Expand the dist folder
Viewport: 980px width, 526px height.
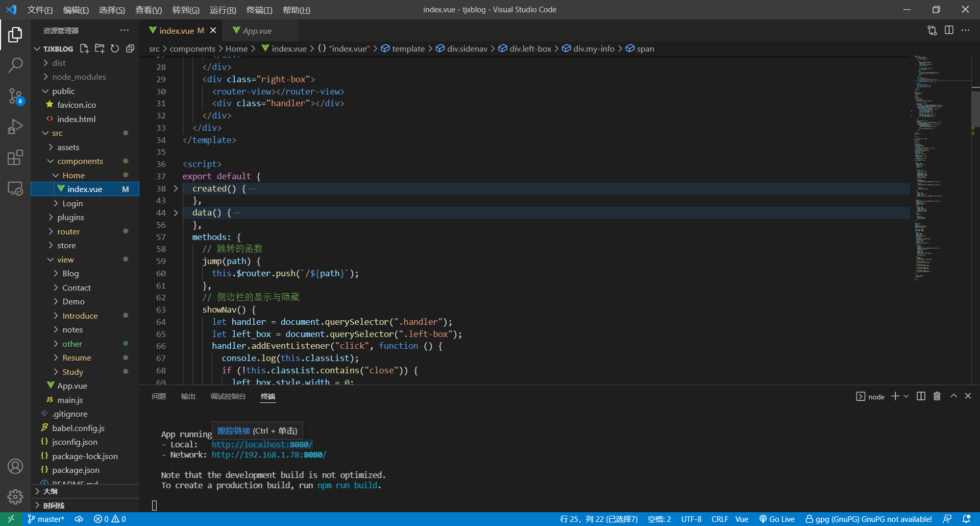pos(85,63)
